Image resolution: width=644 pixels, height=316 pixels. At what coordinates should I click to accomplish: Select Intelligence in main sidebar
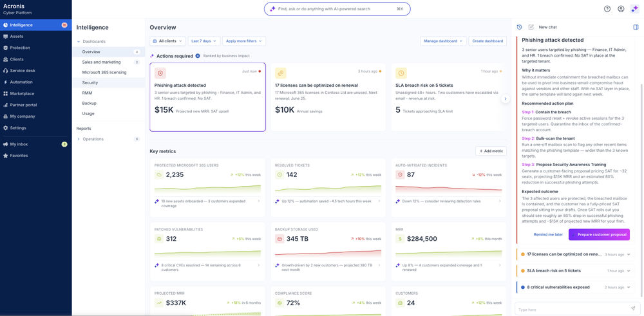tap(35, 25)
